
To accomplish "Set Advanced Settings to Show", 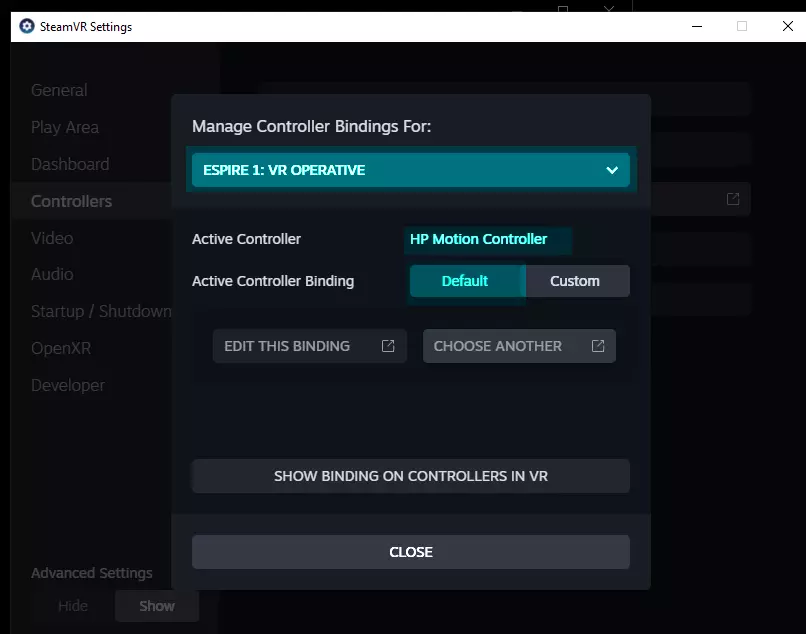I will point(157,606).
